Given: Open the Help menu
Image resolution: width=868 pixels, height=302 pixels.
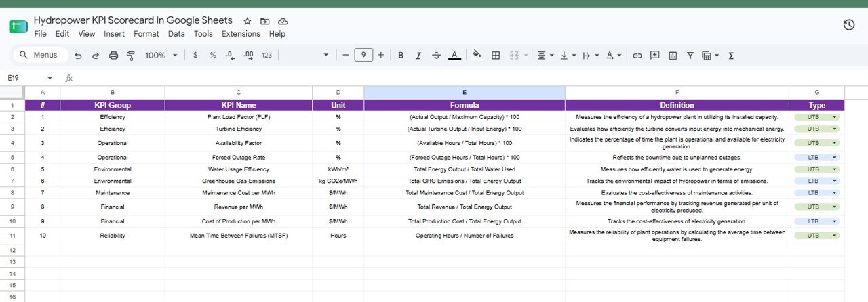Looking at the screenshot, I should click(x=277, y=34).
